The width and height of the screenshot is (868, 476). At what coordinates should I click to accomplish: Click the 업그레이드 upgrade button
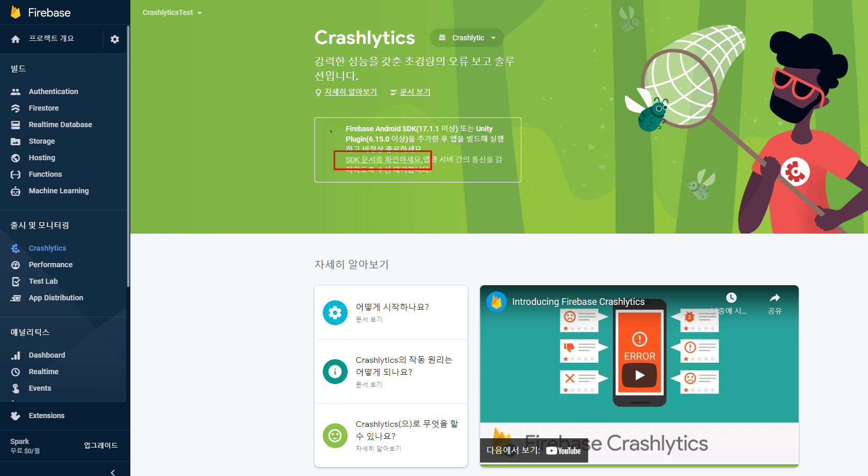click(101, 446)
